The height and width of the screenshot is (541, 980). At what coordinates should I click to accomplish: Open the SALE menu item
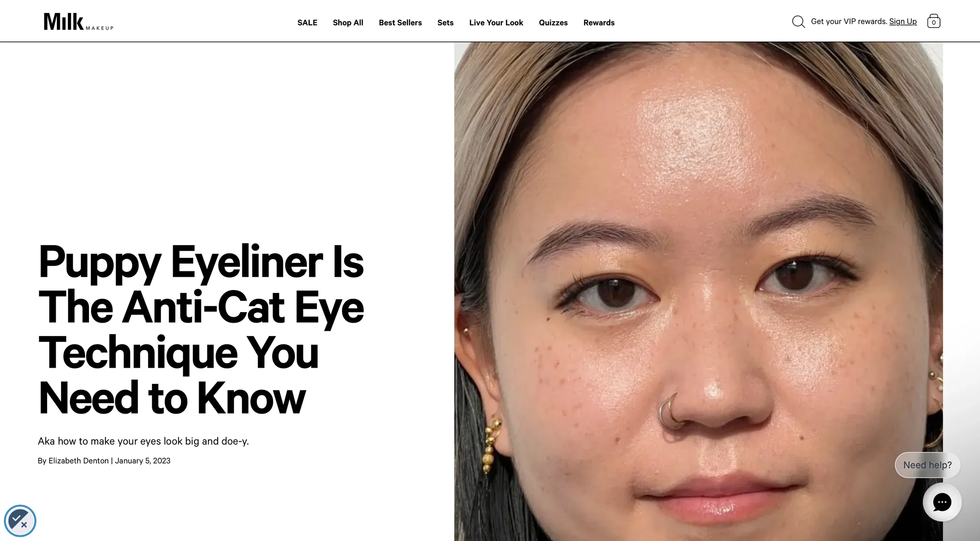click(x=307, y=23)
